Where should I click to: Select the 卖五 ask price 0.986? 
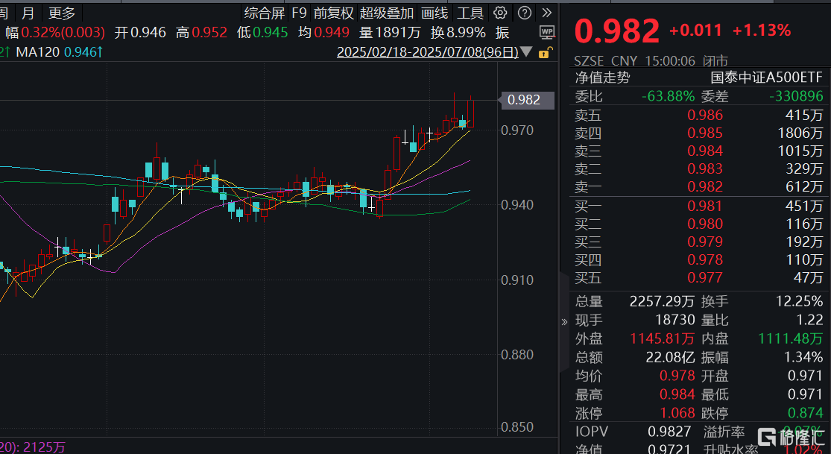coord(705,115)
